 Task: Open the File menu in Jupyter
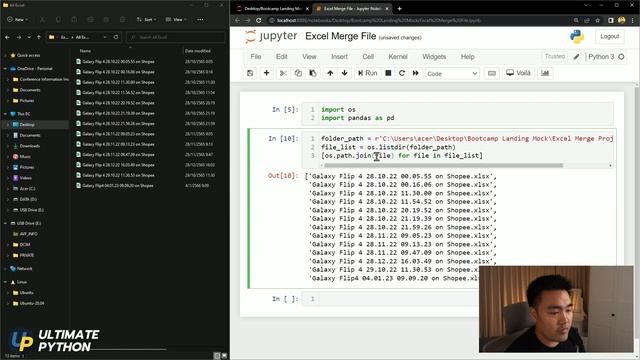(x=256, y=57)
